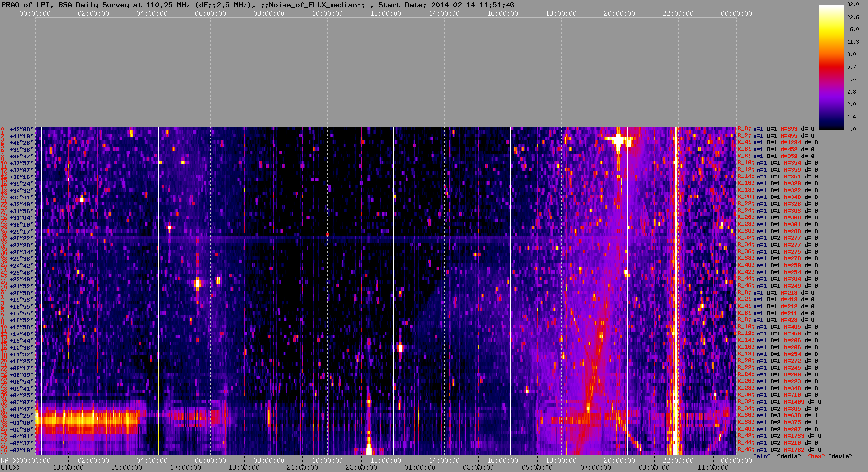Click the 19:00:00 UTC tick label
The width and height of the screenshot is (868, 472).
click(x=244, y=467)
